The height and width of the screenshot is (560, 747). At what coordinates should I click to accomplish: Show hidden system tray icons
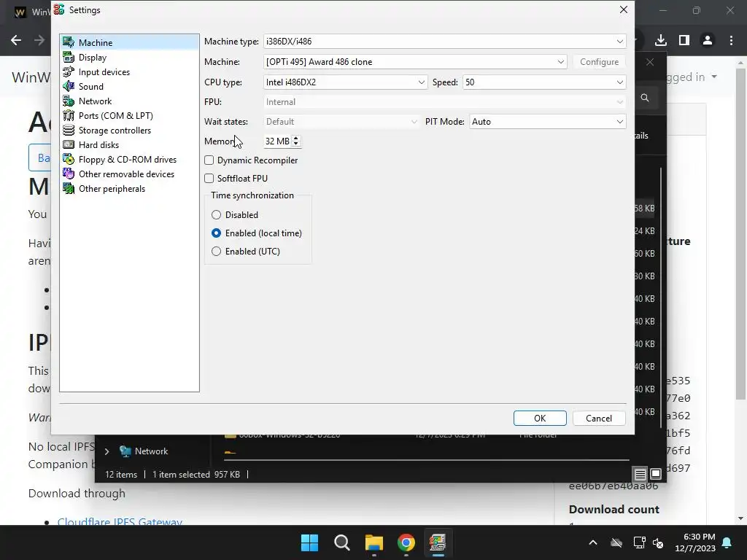coord(593,542)
